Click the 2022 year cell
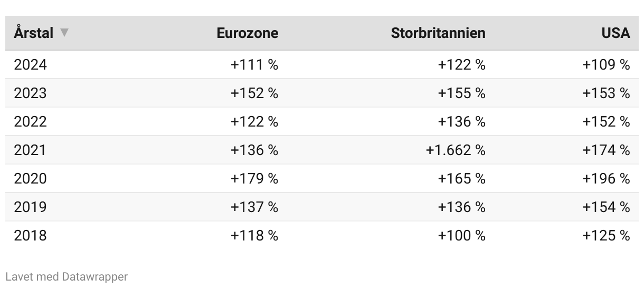Viewport: 644px width, 289px height. [x=31, y=122]
